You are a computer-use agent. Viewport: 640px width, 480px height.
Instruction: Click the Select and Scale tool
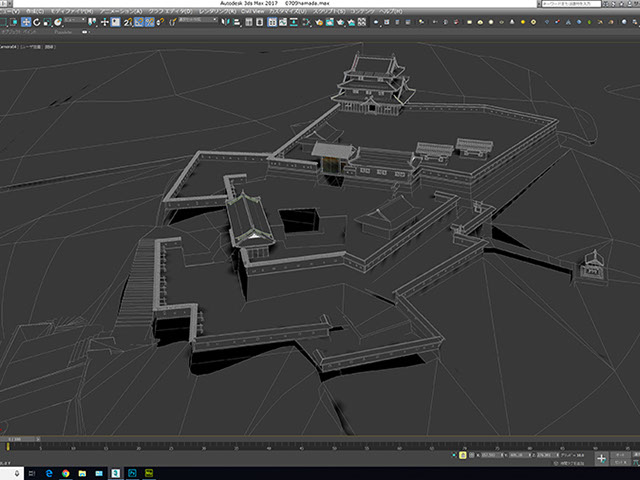tap(46, 21)
